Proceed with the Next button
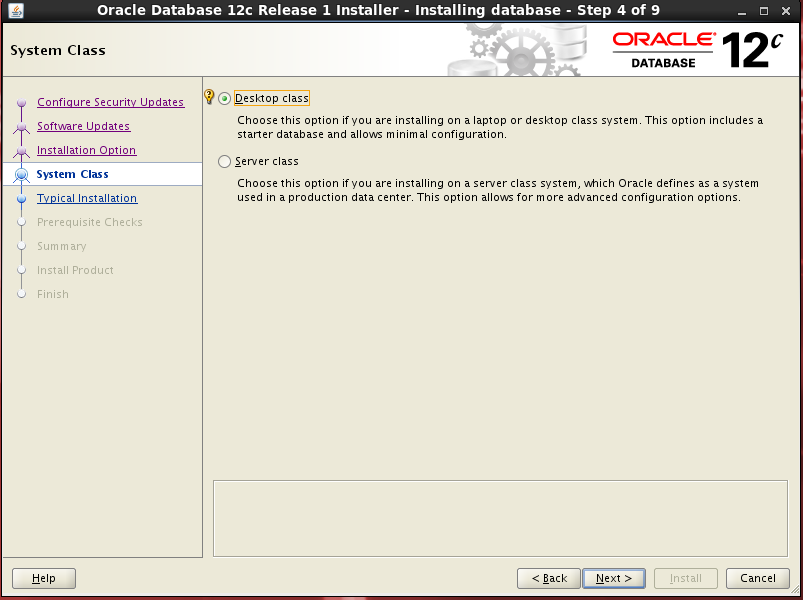 (x=614, y=578)
